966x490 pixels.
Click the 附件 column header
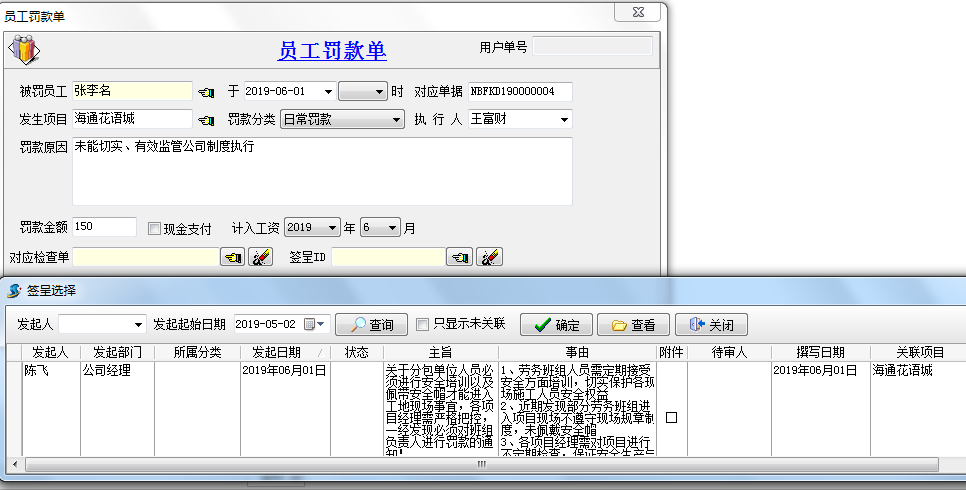pyautogui.click(x=672, y=352)
